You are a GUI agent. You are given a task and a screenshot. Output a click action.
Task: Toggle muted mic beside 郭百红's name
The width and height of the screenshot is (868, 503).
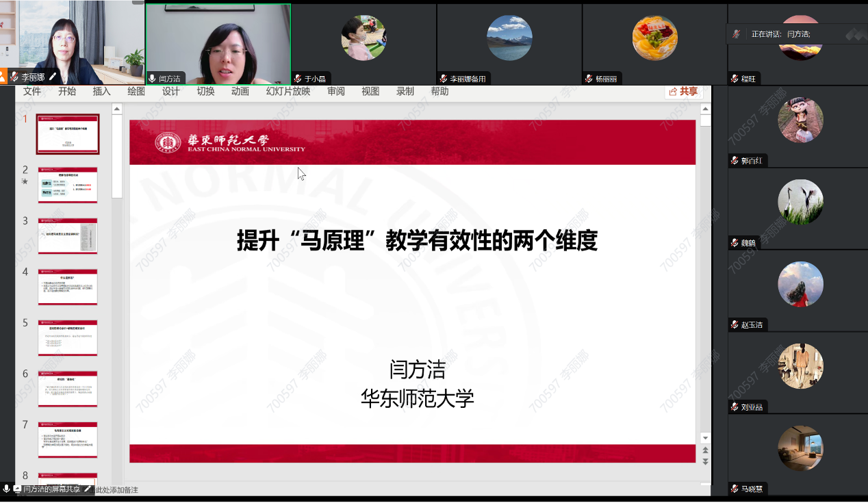click(x=735, y=161)
